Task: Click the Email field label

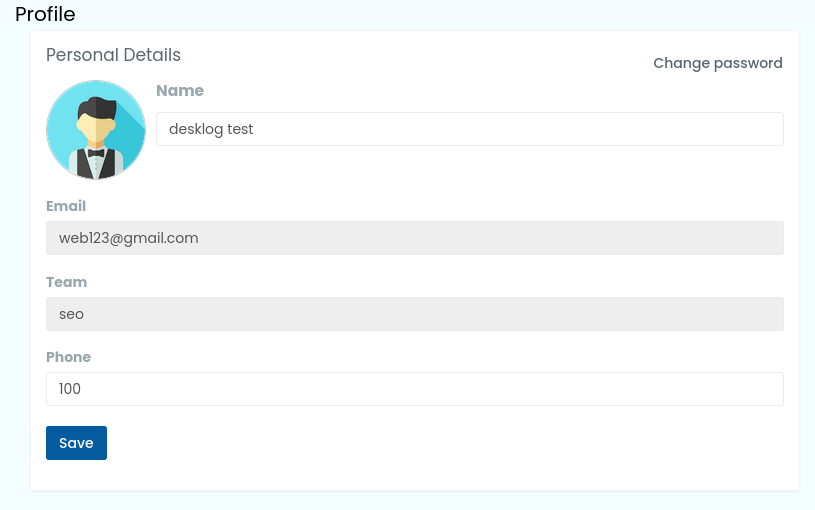Action: (66, 206)
